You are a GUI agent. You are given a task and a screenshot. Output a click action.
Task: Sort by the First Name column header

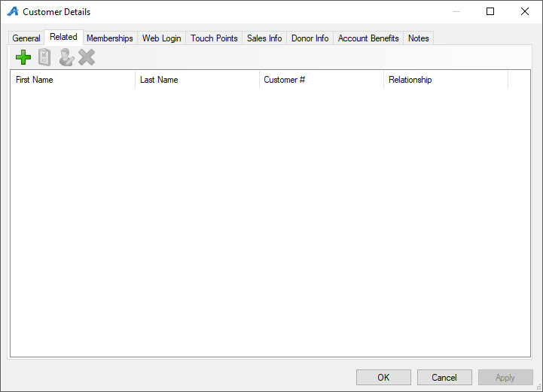(73, 80)
